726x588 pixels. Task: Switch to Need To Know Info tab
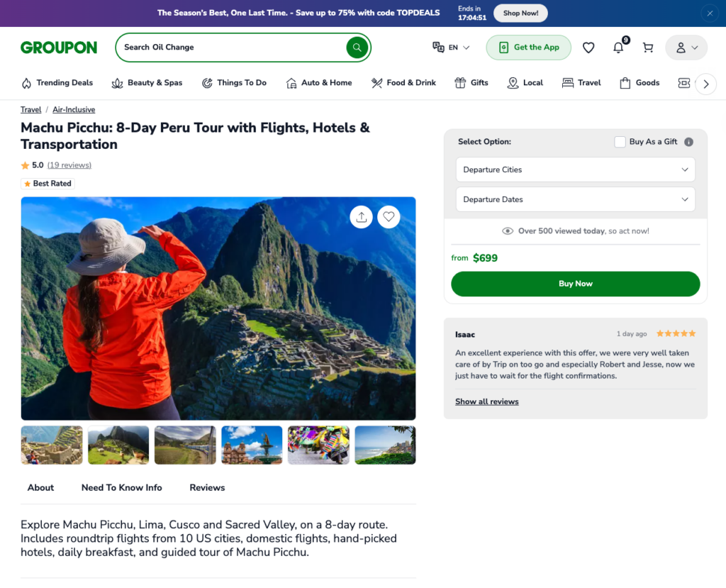[122, 487]
